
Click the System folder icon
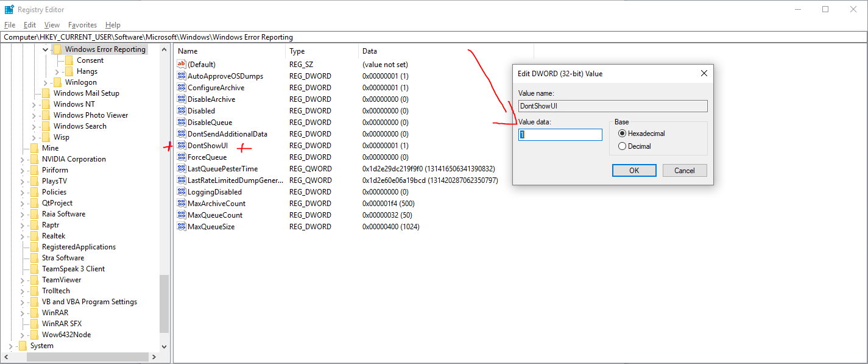tap(23, 346)
